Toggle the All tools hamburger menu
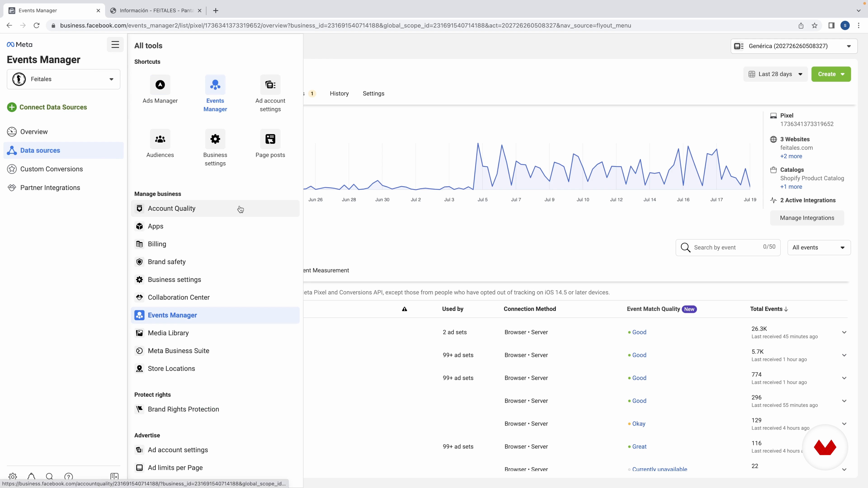Screen dimensions: 868x488 click(x=115, y=45)
